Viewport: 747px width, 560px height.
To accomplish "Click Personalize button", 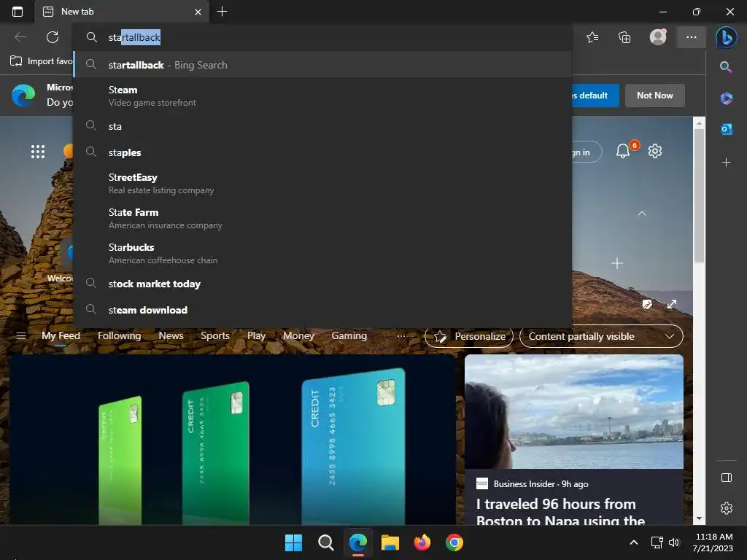I will (469, 336).
